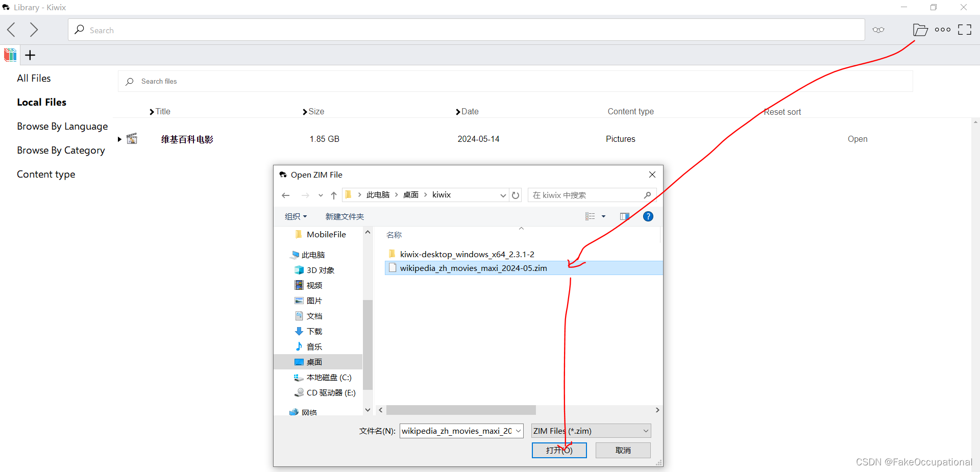Refresh the kiwix folder view
980x472 pixels.
[x=516, y=195]
